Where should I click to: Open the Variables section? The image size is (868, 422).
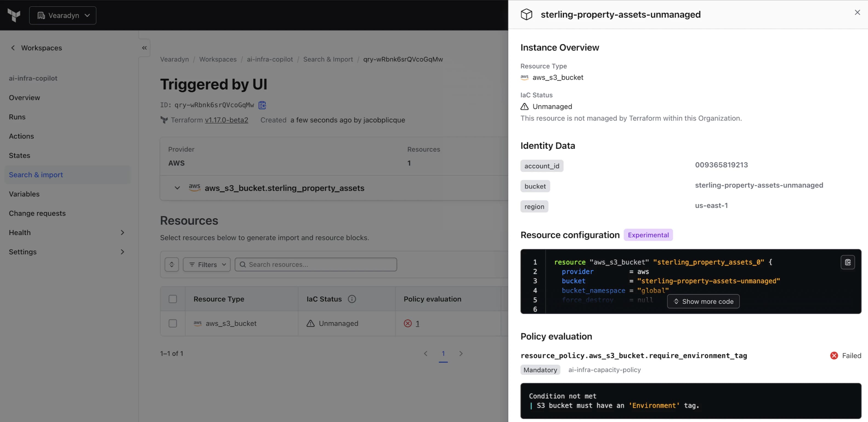[24, 194]
